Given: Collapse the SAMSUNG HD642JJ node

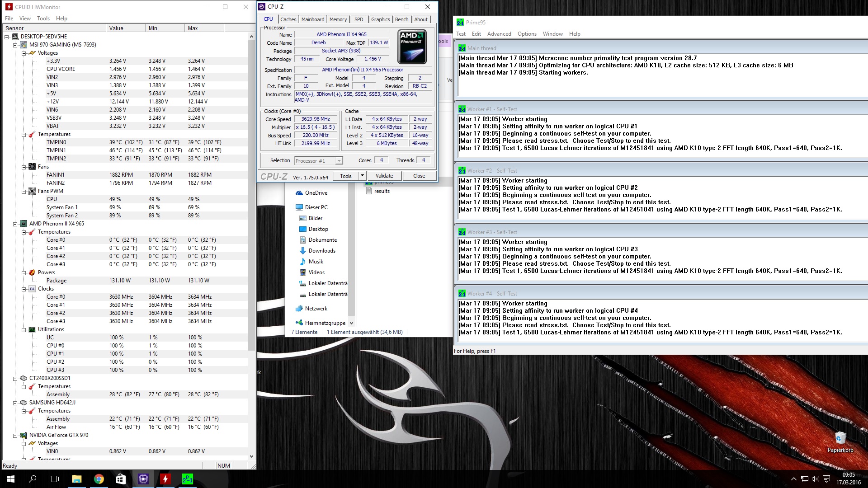Looking at the screenshot, I should (15, 403).
